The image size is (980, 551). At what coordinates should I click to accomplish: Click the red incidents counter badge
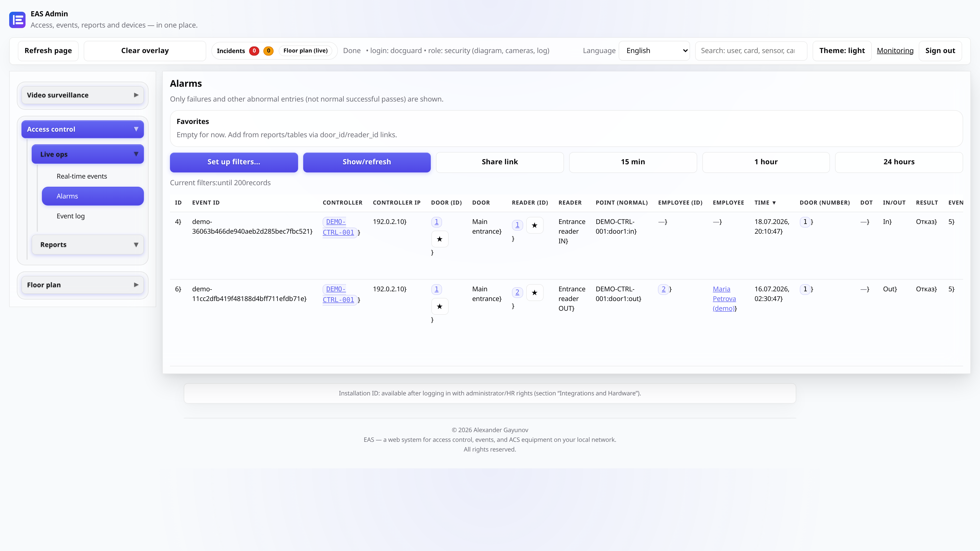254,51
